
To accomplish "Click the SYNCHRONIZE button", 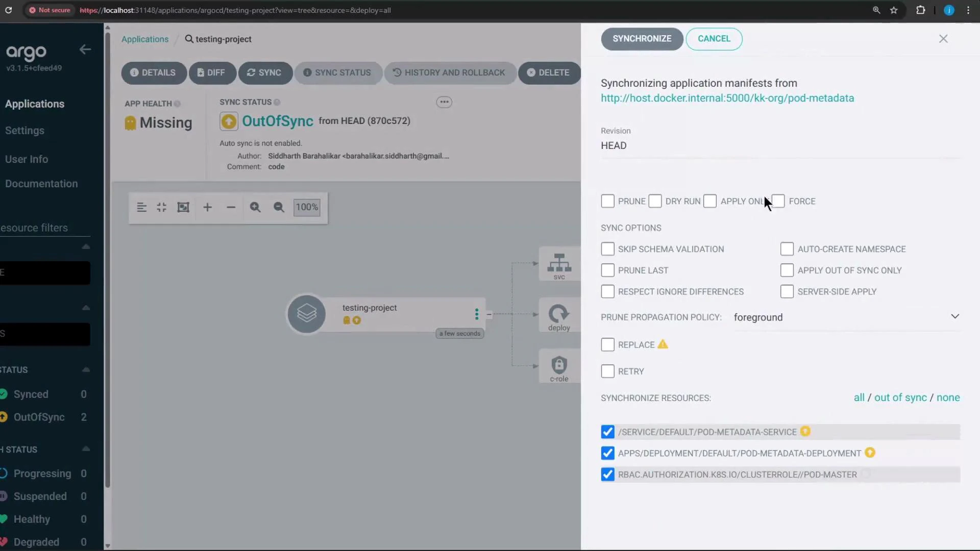I will tap(642, 39).
